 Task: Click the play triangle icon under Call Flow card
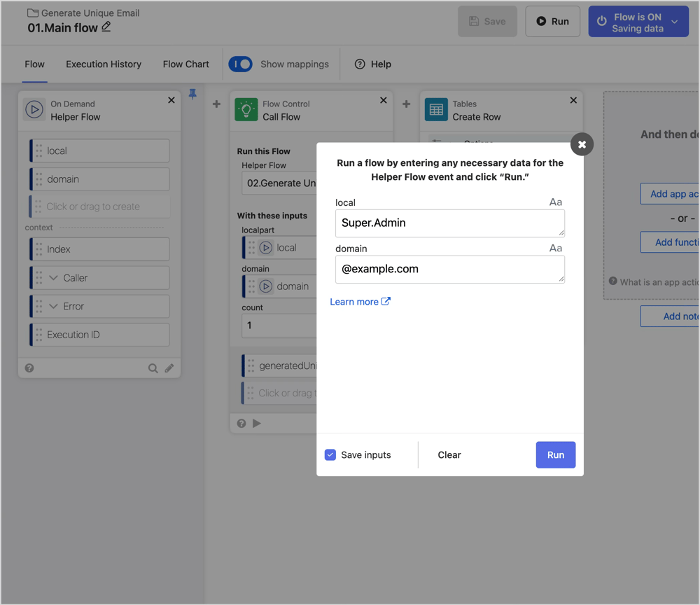tap(257, 423)
